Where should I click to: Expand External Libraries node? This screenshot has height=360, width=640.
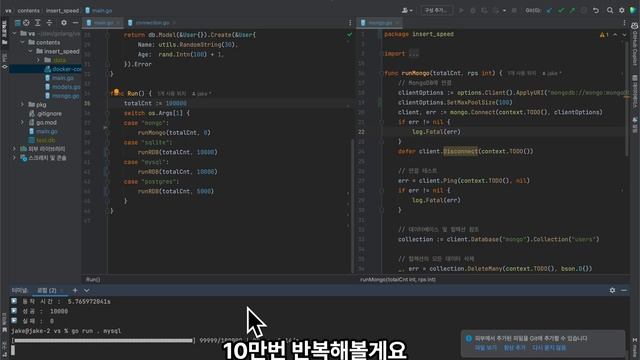(x=15, y=149)
